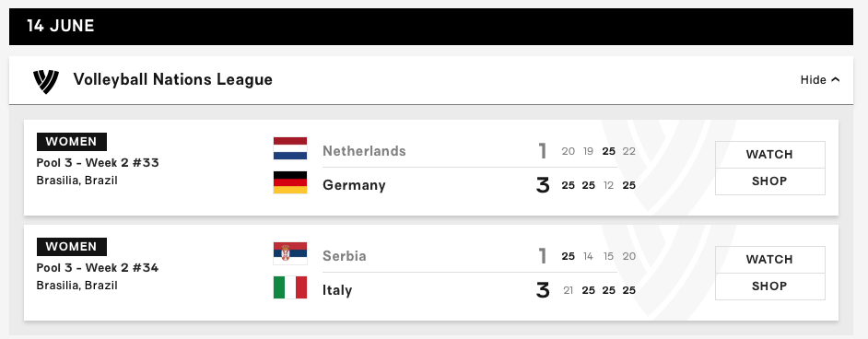Screen dimensions: 868x339
Task: Open Shop for Netherlands vs Germany match
Action: point(770,181)
